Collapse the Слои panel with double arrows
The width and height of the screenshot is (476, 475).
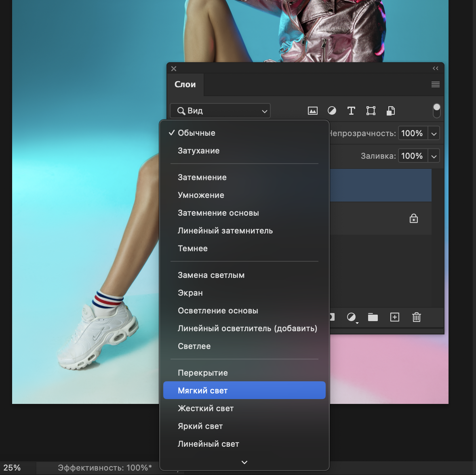435,68
